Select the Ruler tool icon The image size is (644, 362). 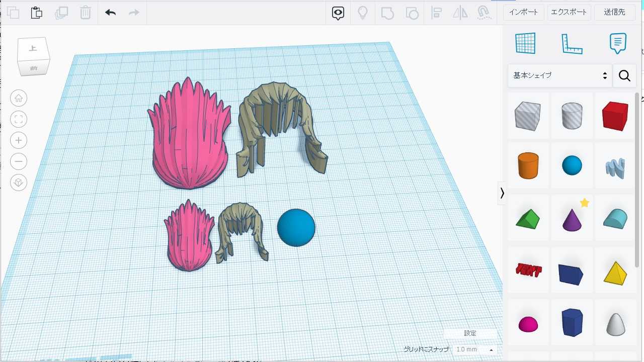pos(572,44)
